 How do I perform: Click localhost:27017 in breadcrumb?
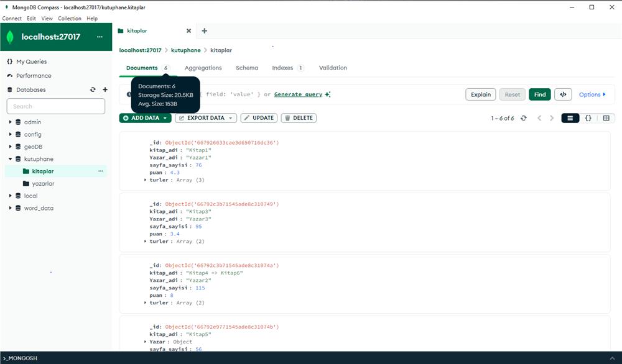click(141, 50)
